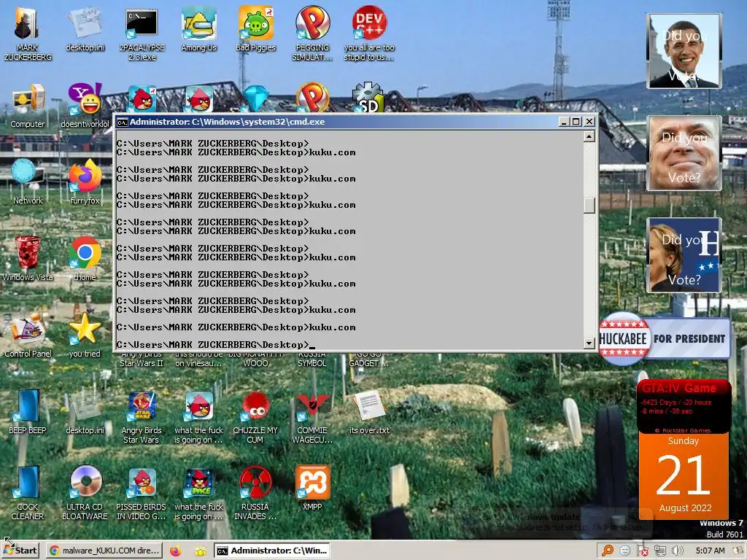The height and width of the screenshot is (560, 747).
Task: Open the Computer desktop icon
Action: tap(28, 106)
